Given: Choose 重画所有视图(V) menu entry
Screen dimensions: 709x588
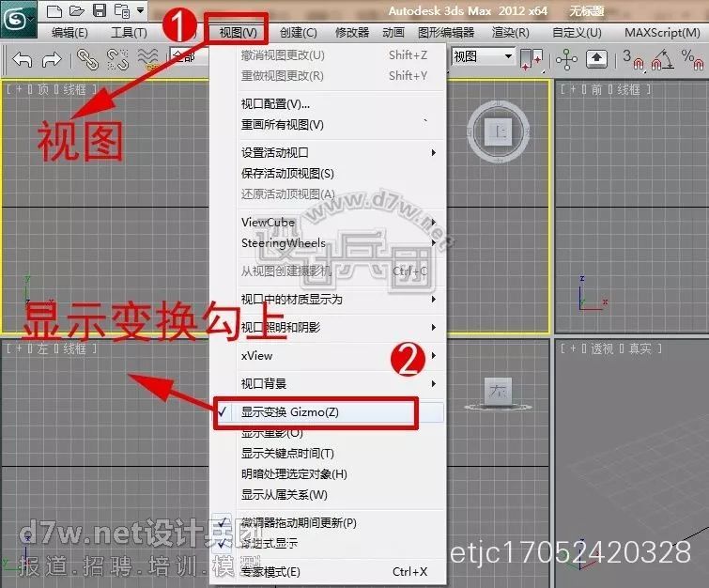Looking at the screenshot, I should [x=328, y=124].
